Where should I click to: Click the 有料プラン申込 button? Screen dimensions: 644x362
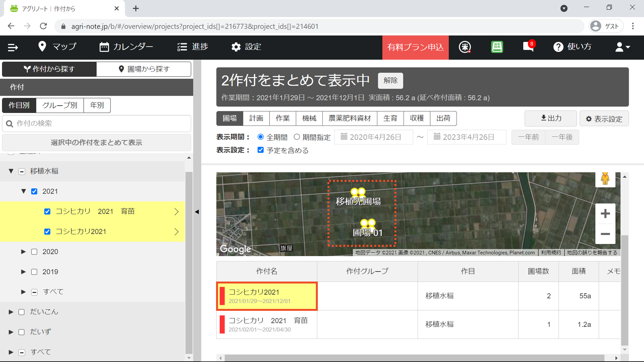[415, 47]
